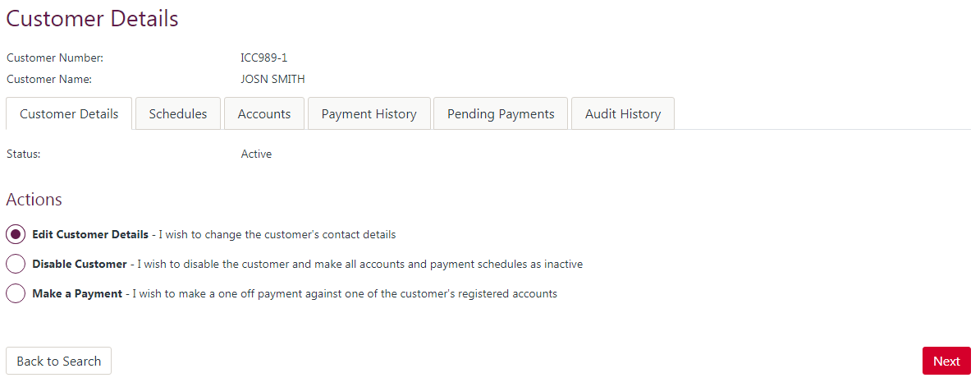Screen dimensions: 980x387
Task: Click the 'Customer Name:' field label
Action: (49, 80)
